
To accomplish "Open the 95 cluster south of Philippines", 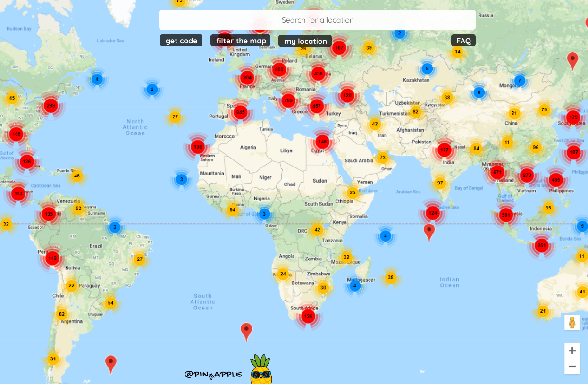I will pyautogui.click(x=548, y=208).
